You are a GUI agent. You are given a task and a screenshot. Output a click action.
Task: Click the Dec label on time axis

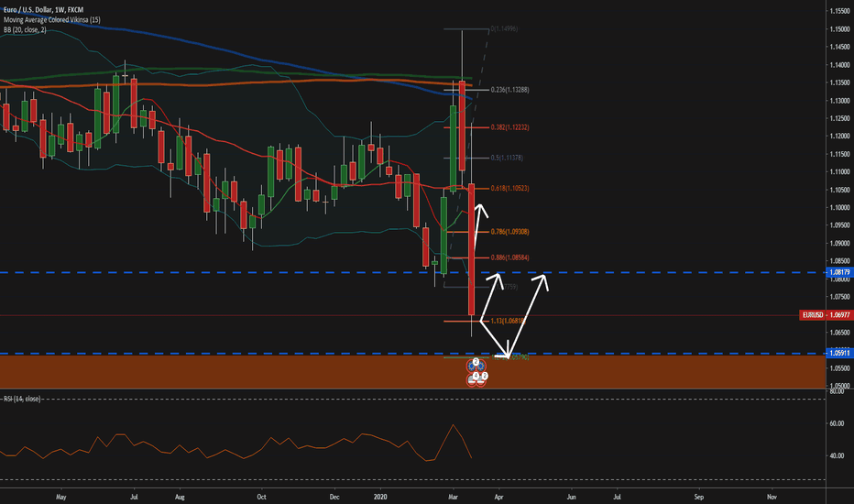coord(334,497)
